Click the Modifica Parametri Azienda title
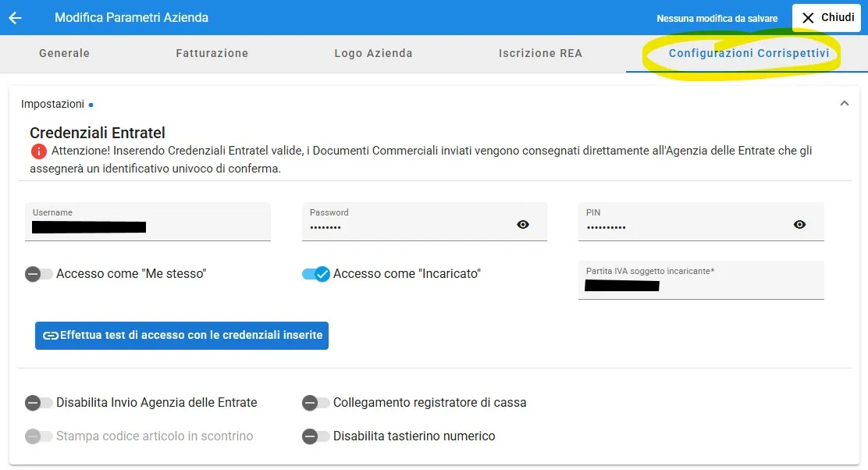The width and height of the screenshot is (868, 470). (x=131, y=18)
